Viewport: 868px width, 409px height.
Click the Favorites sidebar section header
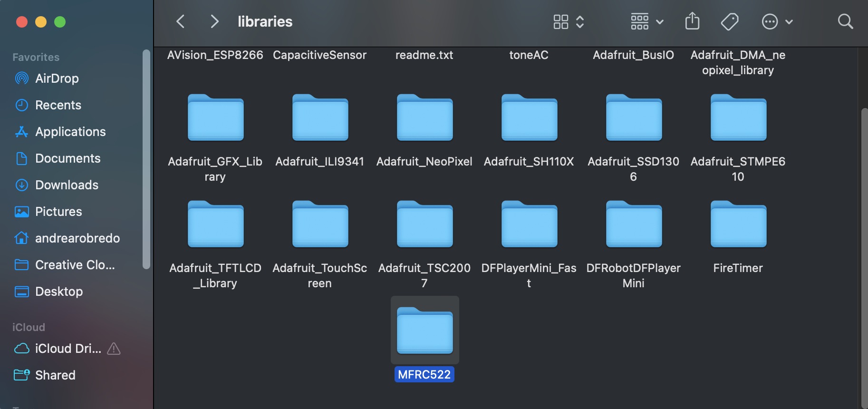36,57
